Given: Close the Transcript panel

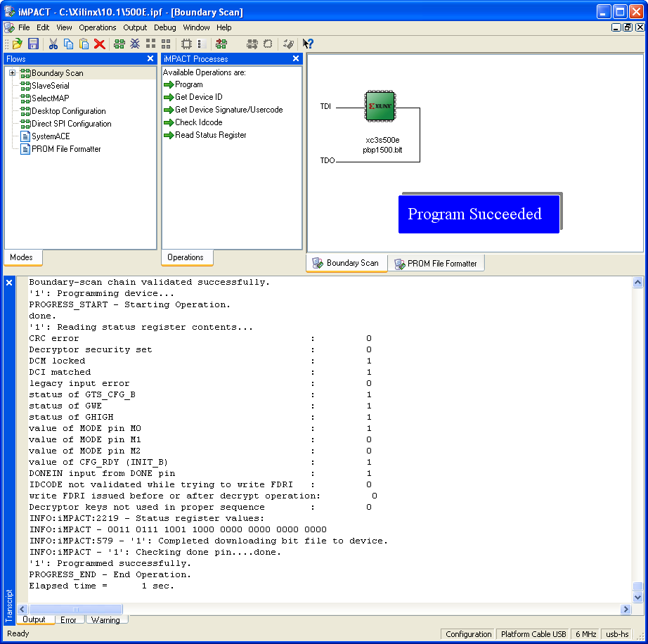Looking at the screenshot, I should pyautogui.click(x=9, y=283).
